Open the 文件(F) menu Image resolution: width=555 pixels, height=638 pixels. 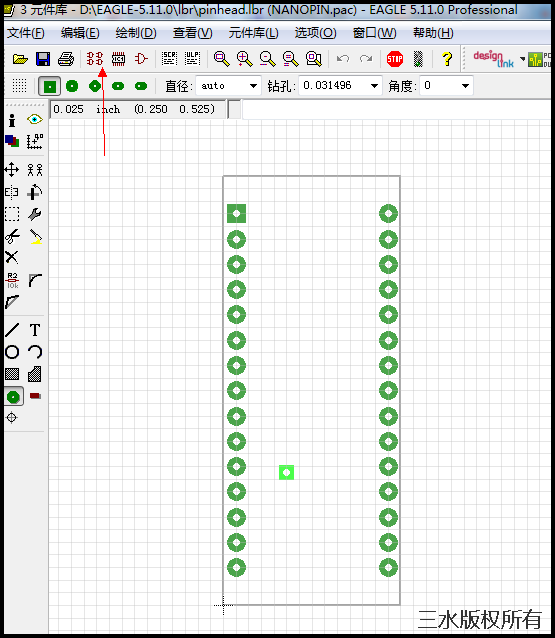pos(26,33)
